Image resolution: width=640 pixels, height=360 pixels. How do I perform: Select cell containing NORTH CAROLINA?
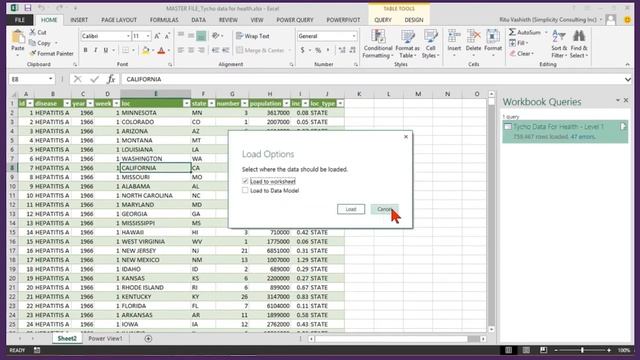click(x=155, y=196)
